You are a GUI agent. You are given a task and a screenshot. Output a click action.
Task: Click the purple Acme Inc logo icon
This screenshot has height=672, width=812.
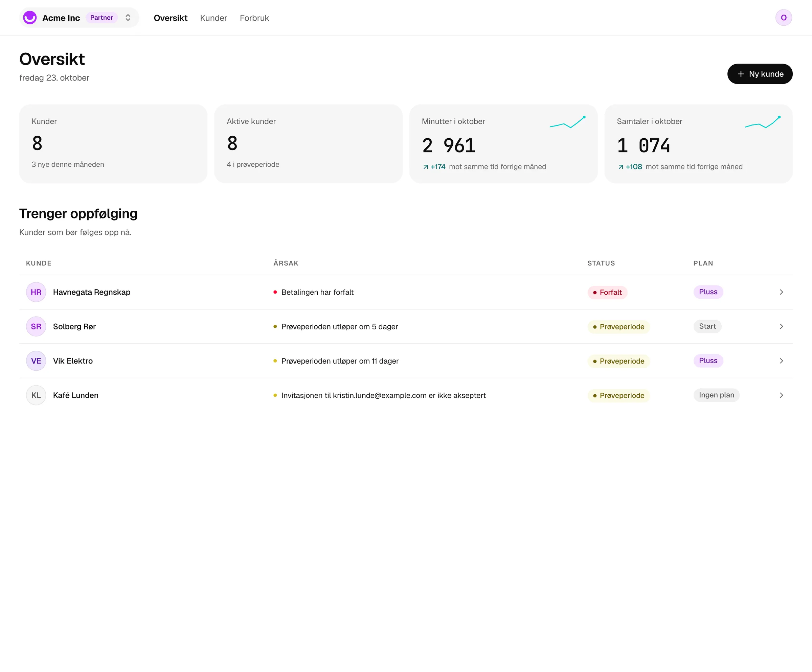30,18
